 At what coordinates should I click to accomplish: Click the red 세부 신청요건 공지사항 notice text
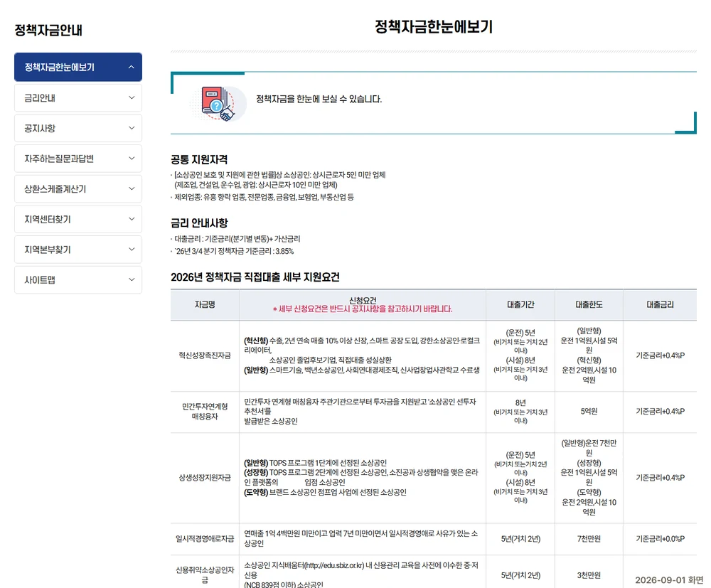point(363,309)
